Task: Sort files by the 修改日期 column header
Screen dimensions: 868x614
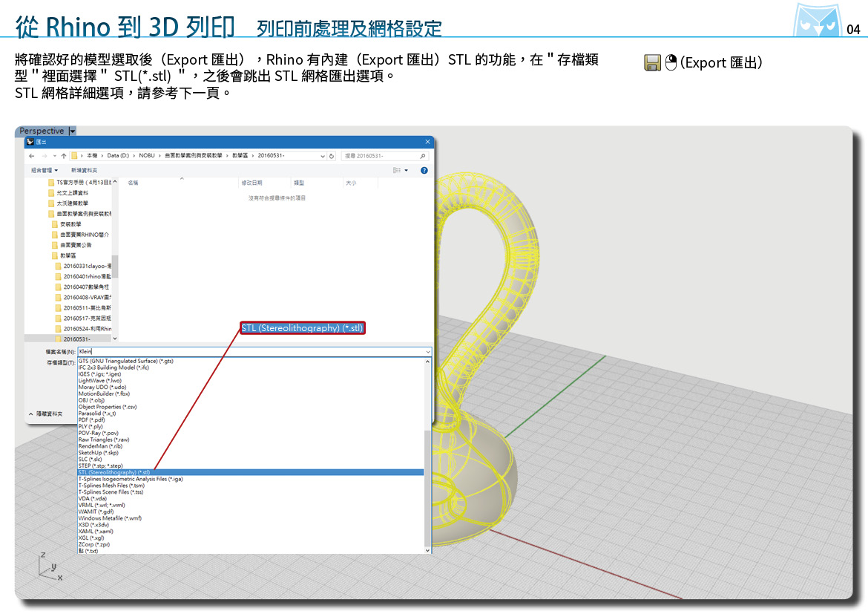Action: (x=251, y=183)
